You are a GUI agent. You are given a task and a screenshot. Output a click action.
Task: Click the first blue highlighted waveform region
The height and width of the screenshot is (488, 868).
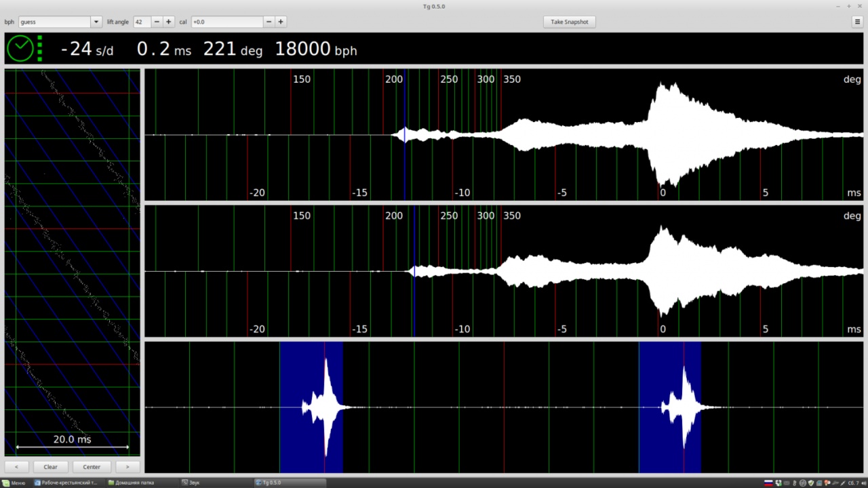point(311,407)
